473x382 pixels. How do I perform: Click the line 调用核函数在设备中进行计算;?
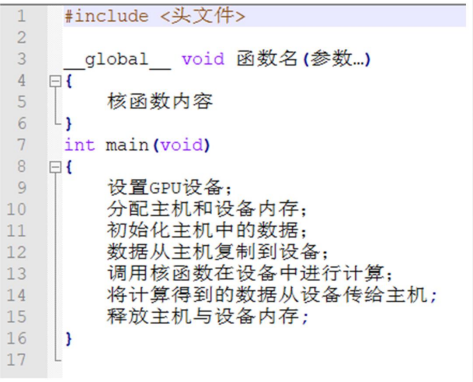tap(250, 274)
